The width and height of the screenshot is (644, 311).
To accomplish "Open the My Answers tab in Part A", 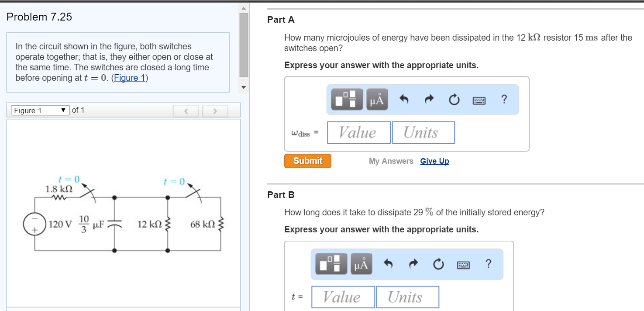I will [391, 161].
